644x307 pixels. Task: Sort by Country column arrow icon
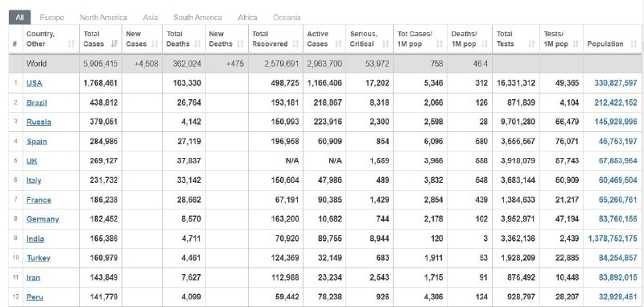coord(72,44)
